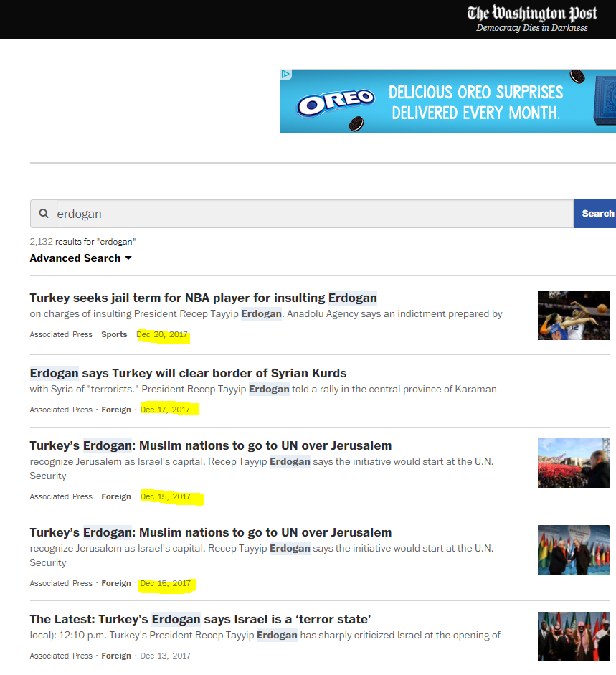The image size is (616, 675).
Task: Open the Oreo banner advertisement
Action: [447, 101]
